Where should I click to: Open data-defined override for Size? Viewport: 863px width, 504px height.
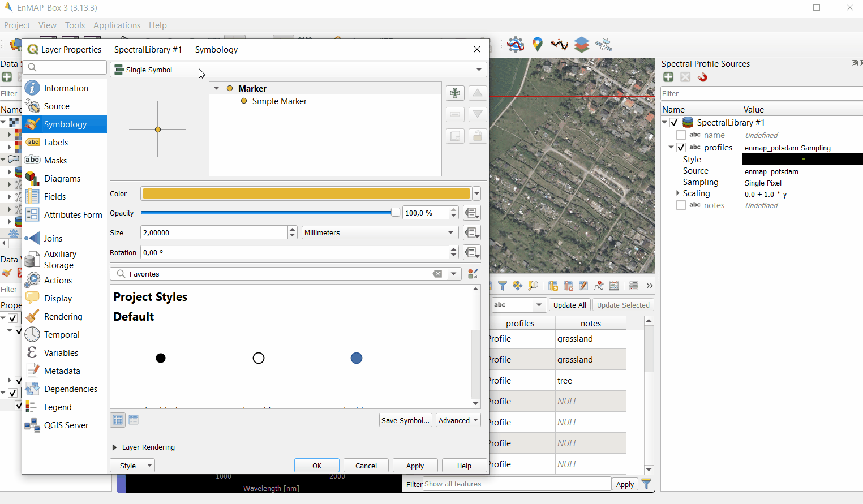472,232
